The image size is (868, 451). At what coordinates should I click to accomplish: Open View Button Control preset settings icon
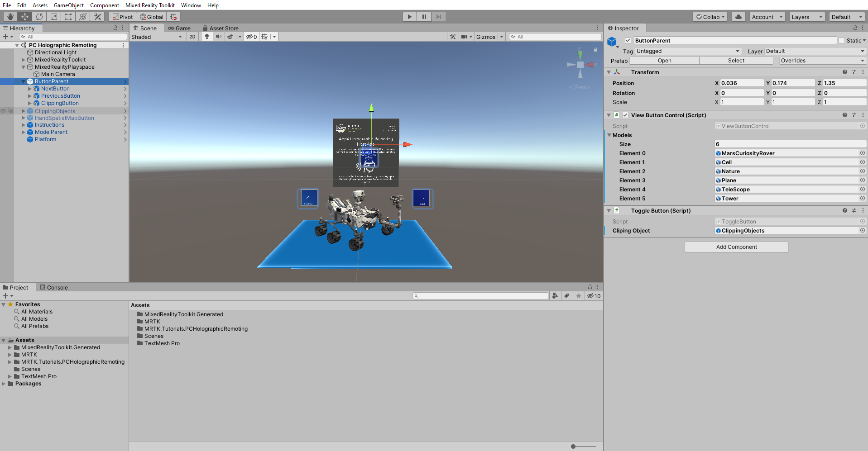coord(854,115)
